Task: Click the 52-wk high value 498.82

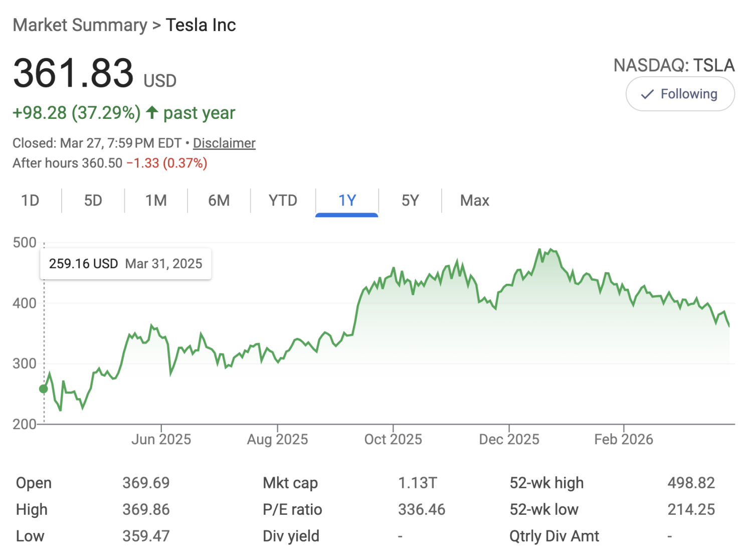Action: [692, 483]
